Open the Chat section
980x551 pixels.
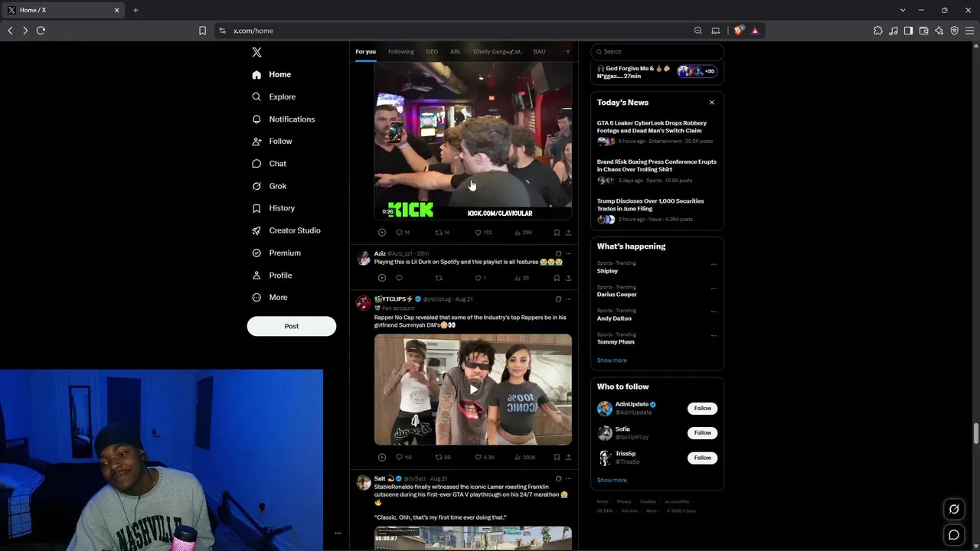(269, 164)
